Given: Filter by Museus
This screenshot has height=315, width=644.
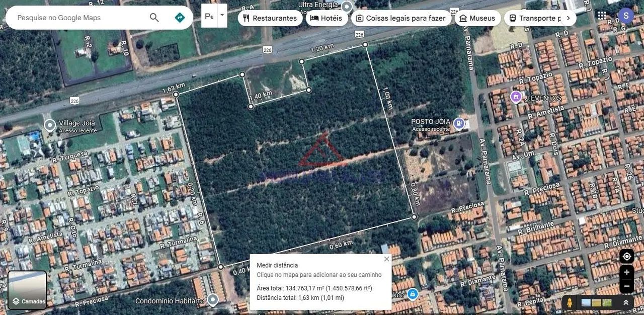Looking at the screenshot, I should (477, 18).
